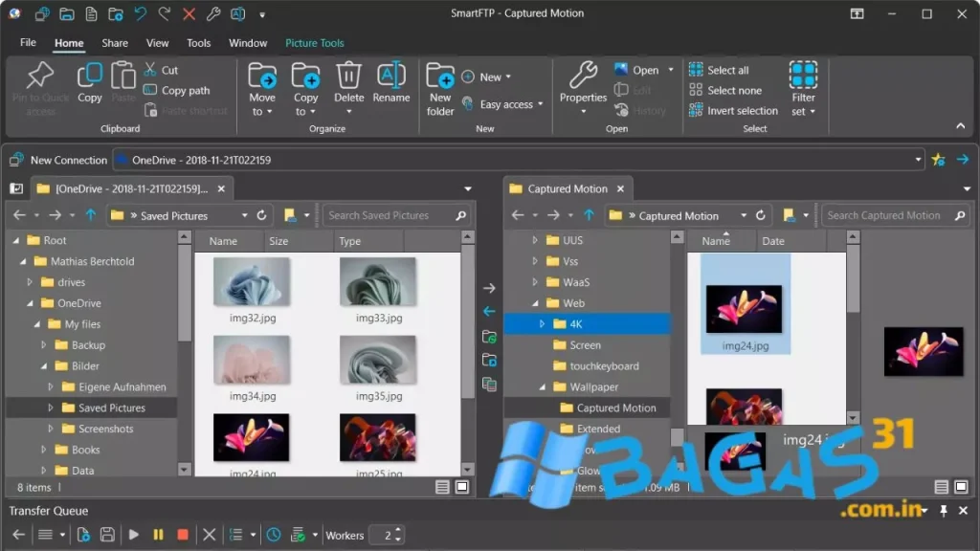Increase the Workers count by one
Viewport: 980px width, 551px height.
(398, 531)
